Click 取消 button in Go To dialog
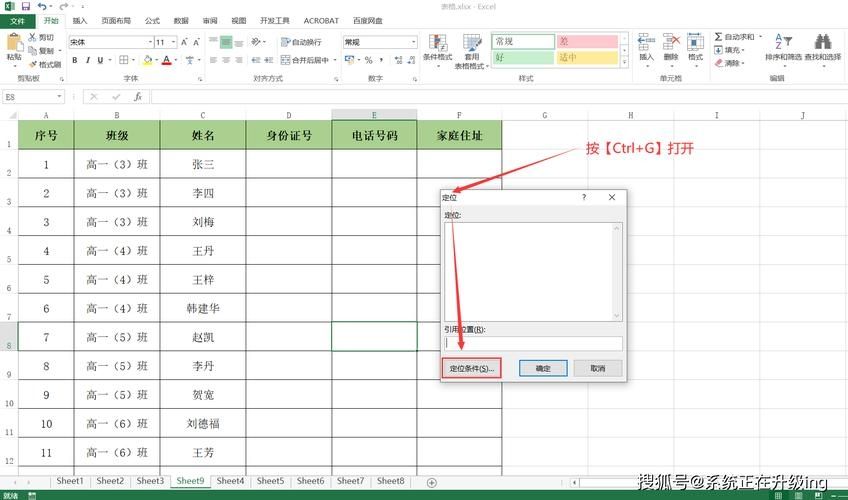The width and height of the screenshot is (848, 500). 598,368
